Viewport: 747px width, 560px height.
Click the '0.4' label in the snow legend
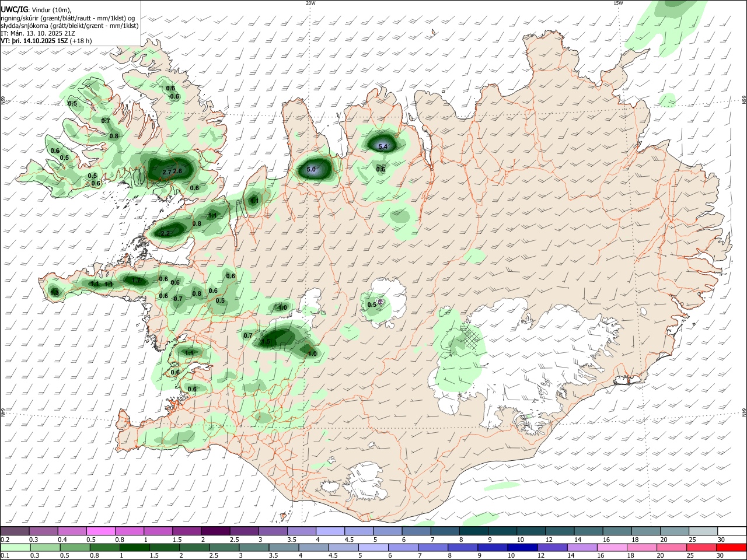click(x=62, y=540)
